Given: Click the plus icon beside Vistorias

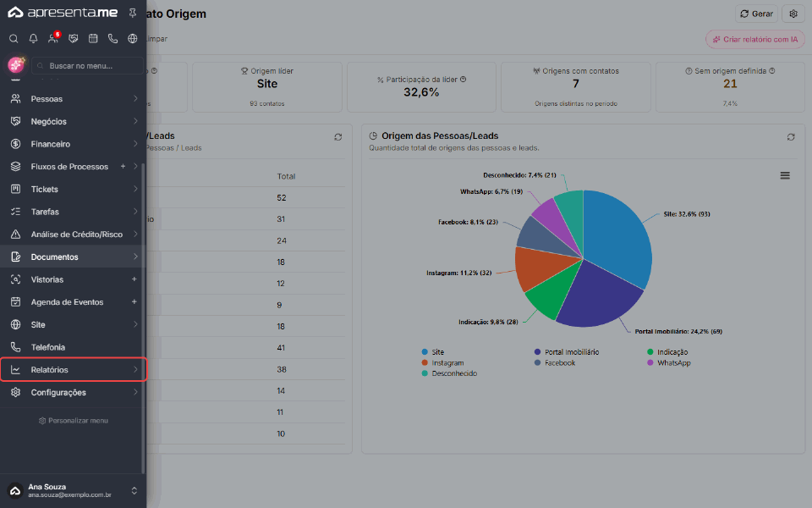Looking at the screenshot, I should click(x=134, y=279).
